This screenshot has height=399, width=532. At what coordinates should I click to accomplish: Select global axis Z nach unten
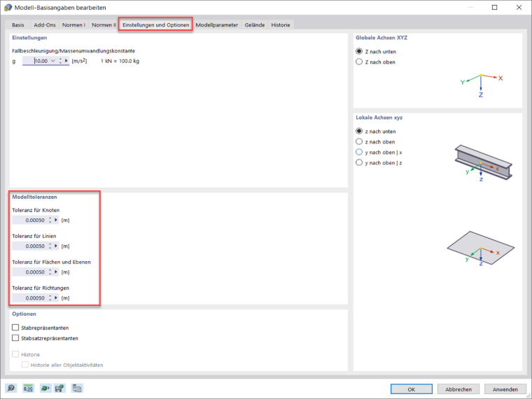(x=359, y=51)
